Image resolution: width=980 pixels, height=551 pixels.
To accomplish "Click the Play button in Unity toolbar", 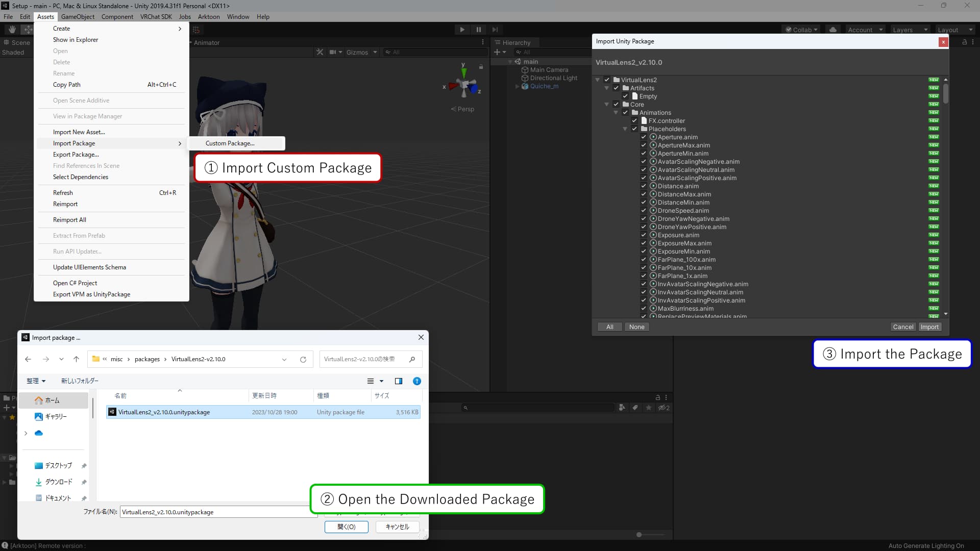I will 462,29.
